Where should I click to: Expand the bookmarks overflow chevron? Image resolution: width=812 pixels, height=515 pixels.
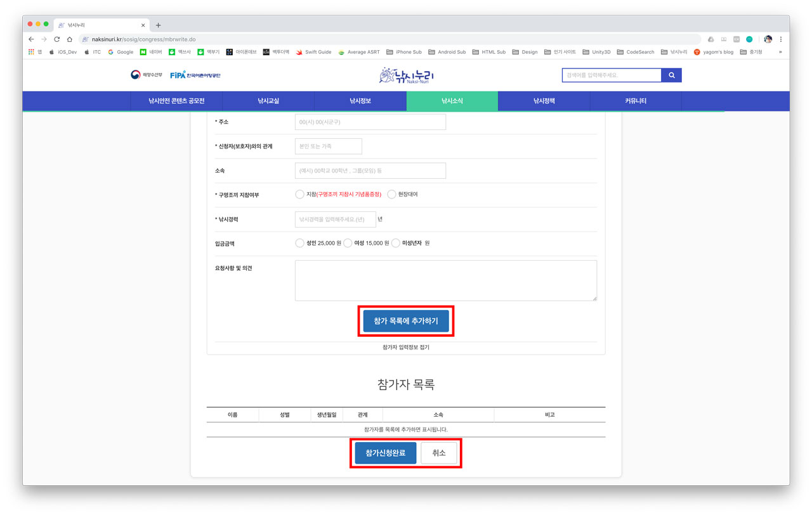(780, 52)
